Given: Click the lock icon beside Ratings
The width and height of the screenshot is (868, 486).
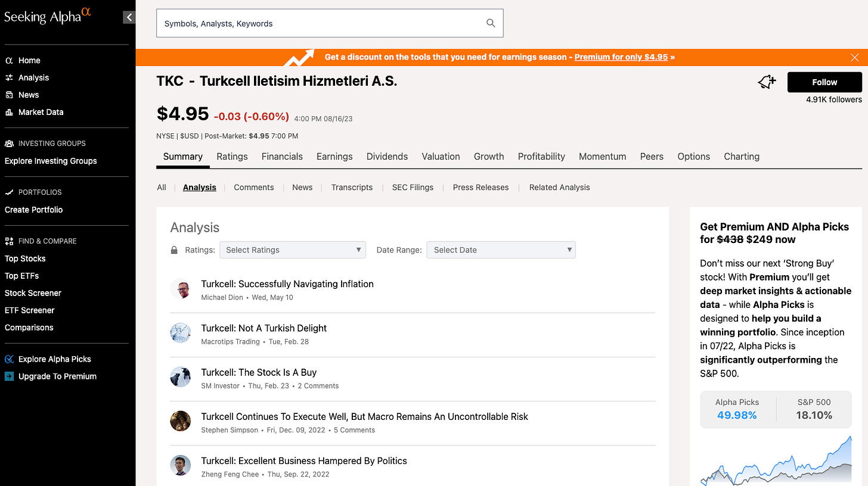Looking at the screenshot, I should [174, 250].
